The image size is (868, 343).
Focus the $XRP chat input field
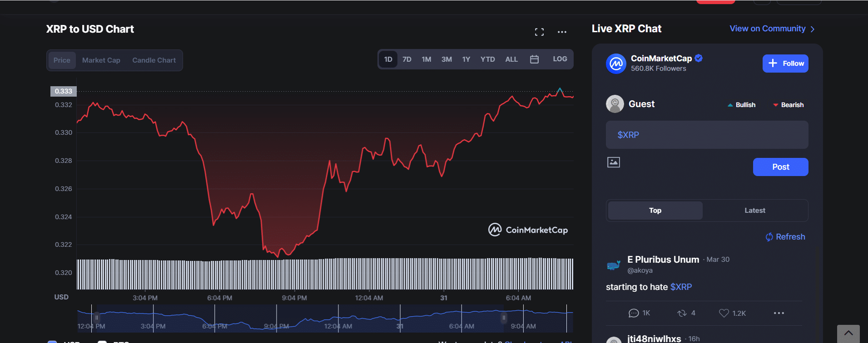point(707,135)
